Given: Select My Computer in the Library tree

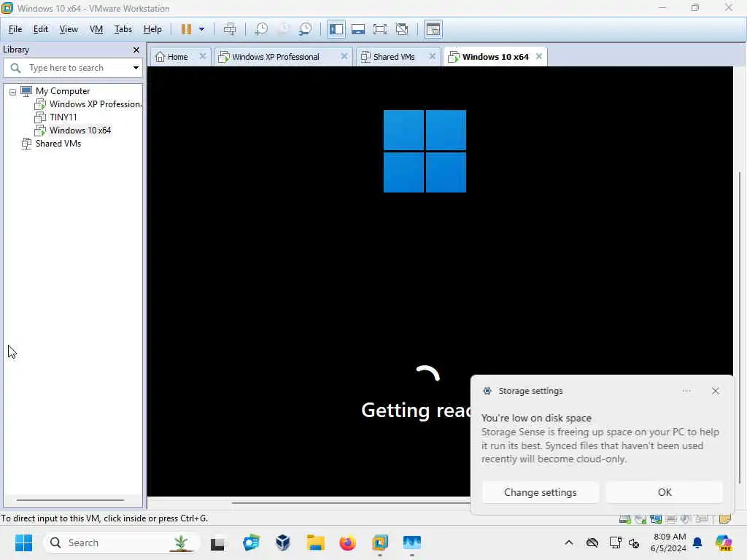Looking at the screenshot, I should [x=63, y=91].
